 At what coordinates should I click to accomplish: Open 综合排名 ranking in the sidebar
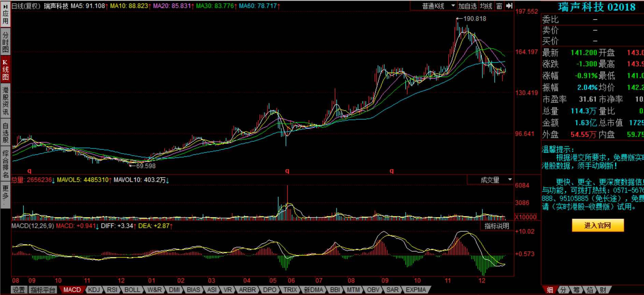(x=5, y=164)
